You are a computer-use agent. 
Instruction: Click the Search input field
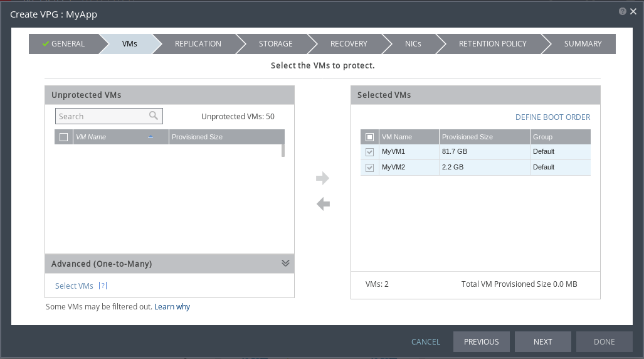pos(100,116)
